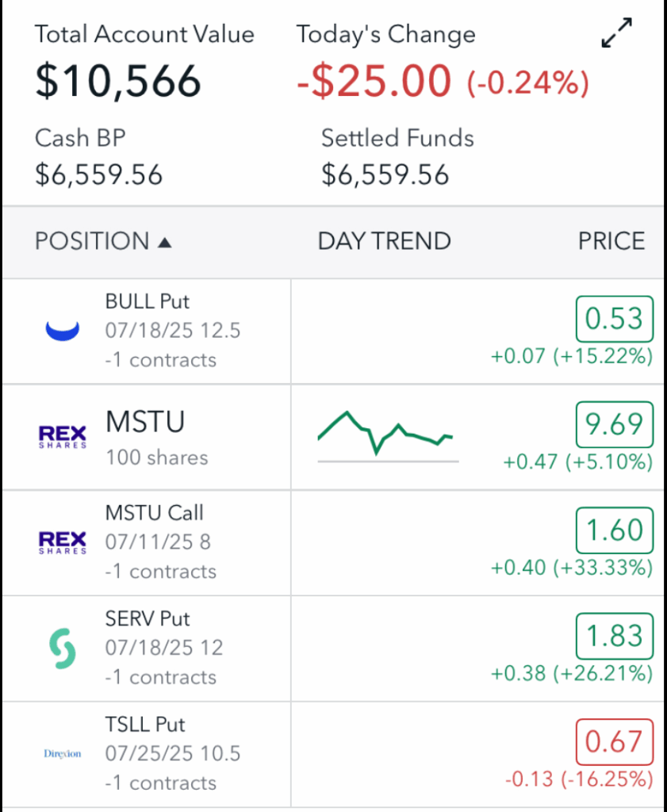Screen dimensions: 667x812
Task: Select the PRICE column header
Action: tap(611, 241)
